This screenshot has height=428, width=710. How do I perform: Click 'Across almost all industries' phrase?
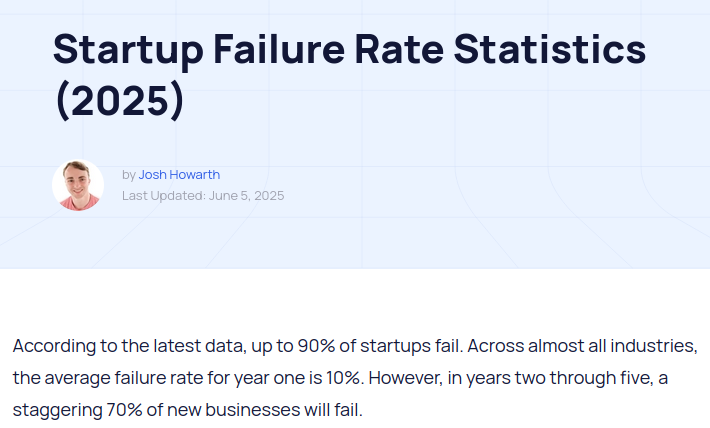[x=580, y=346]
